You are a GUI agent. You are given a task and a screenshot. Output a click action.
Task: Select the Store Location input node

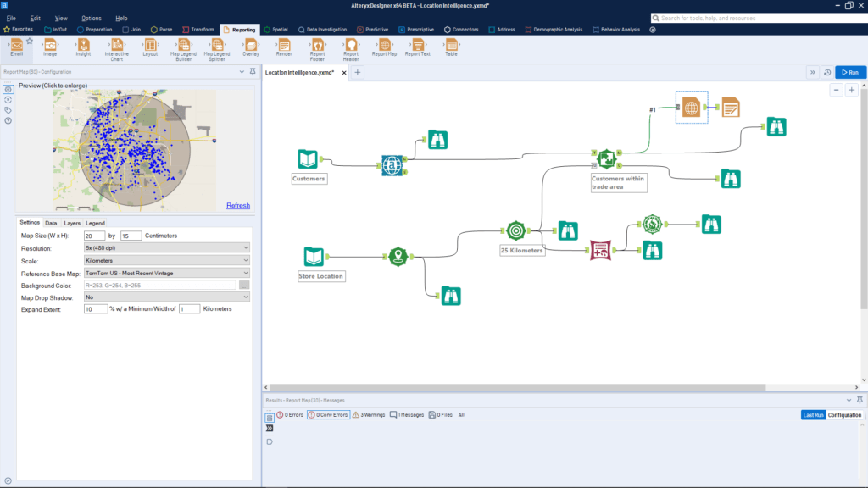pos(314,257)
